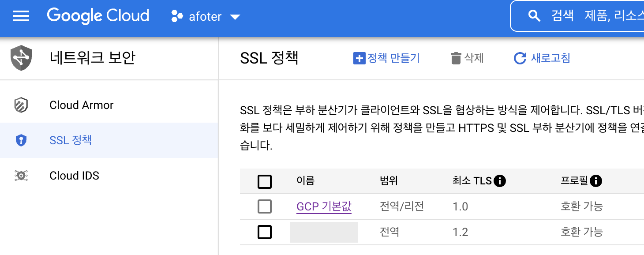Click the info icon next to 최소 TLS

coord(500,180)
